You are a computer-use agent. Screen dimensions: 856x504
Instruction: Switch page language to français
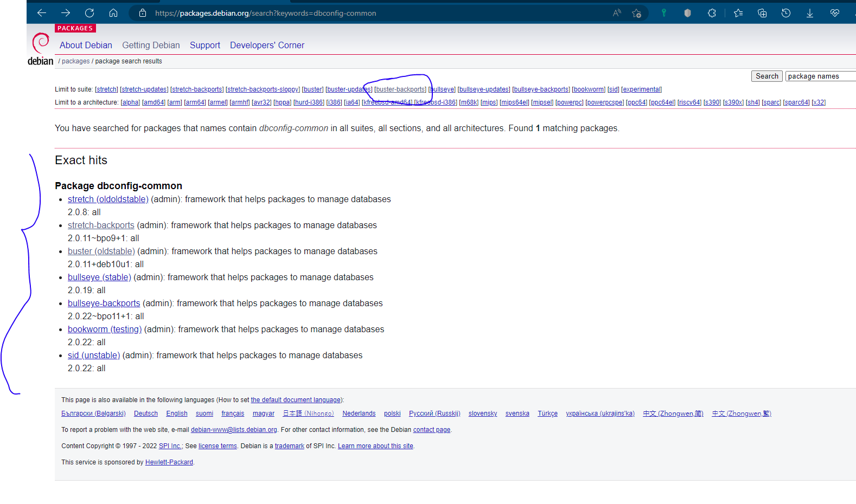(233, 413)
